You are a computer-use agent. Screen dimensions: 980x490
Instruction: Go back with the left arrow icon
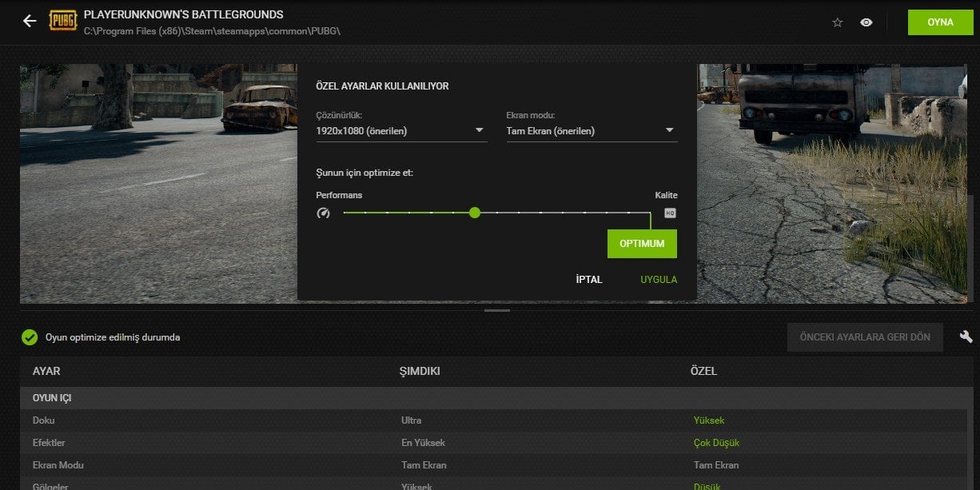(x=30, y=21)
